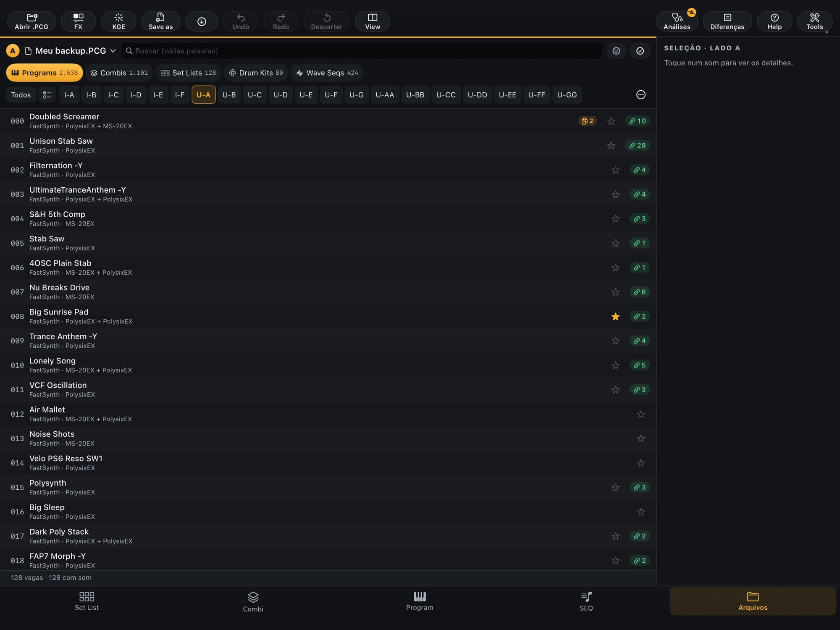The image size is (840, 630).
Task: Select the U-GG bank
Action: pyautogui.click(x=567, y=95)
